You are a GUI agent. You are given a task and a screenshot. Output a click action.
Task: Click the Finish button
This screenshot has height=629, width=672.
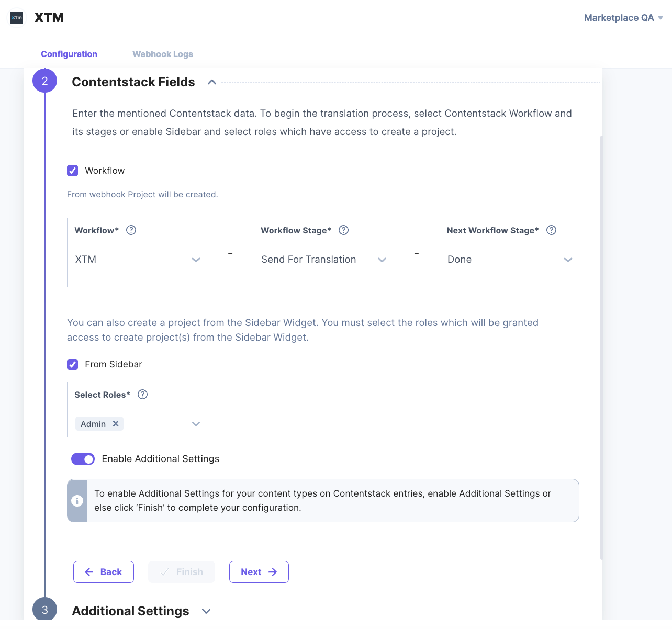coord(182,572)
